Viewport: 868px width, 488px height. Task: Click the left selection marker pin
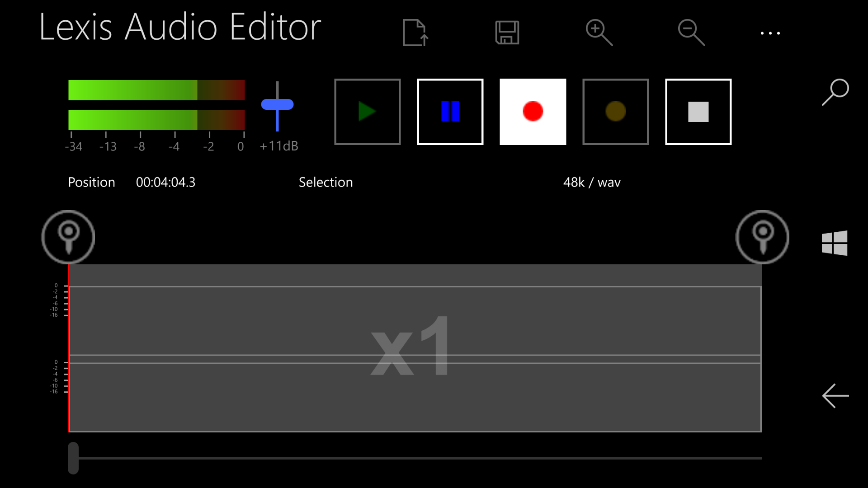(68, 237)
